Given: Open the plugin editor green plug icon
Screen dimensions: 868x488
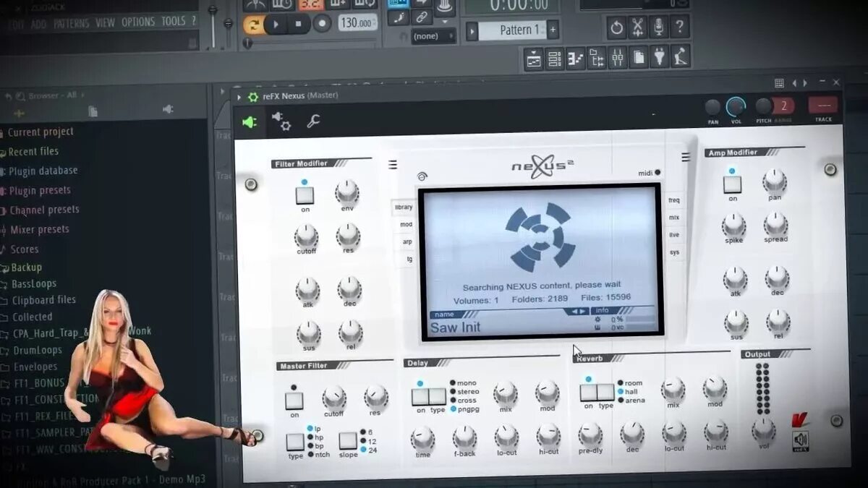Looking at the screenshot, I should [x=250, y=122].
